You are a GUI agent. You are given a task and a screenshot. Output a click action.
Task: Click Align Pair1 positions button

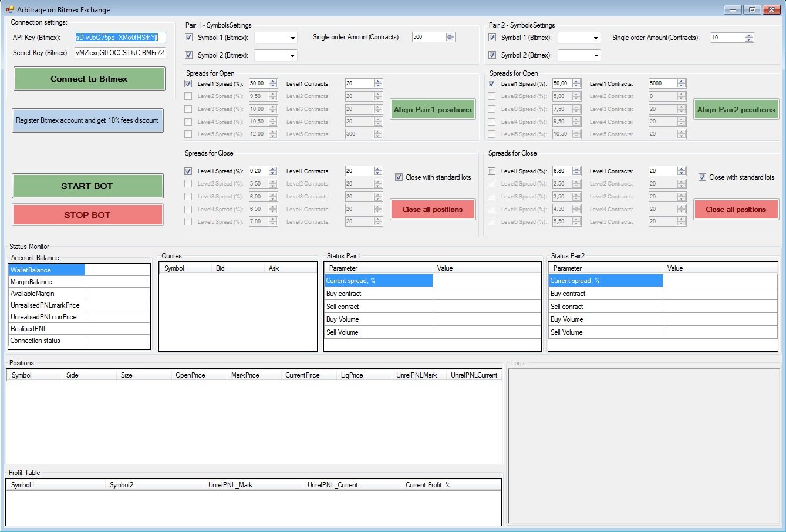coord(433,110)
